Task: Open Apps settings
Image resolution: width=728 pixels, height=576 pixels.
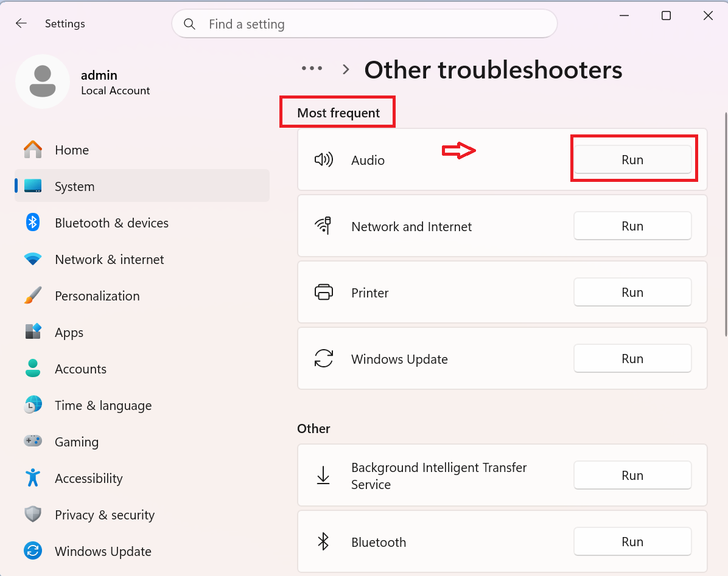Action: click(x=142, y=331)
